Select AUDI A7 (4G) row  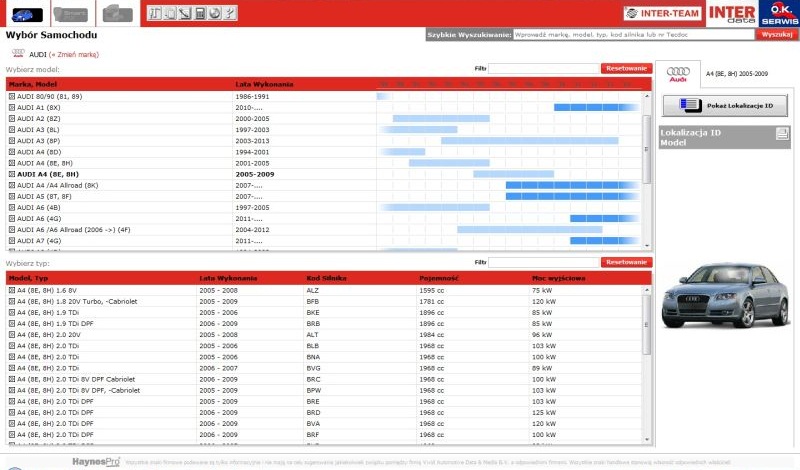[324, 241]
